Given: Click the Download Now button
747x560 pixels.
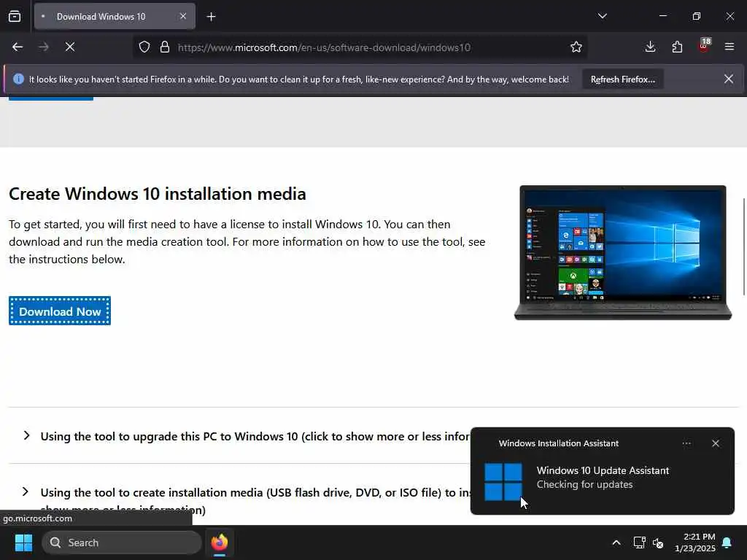Looking at the screenshot, I should coord(60,311).
